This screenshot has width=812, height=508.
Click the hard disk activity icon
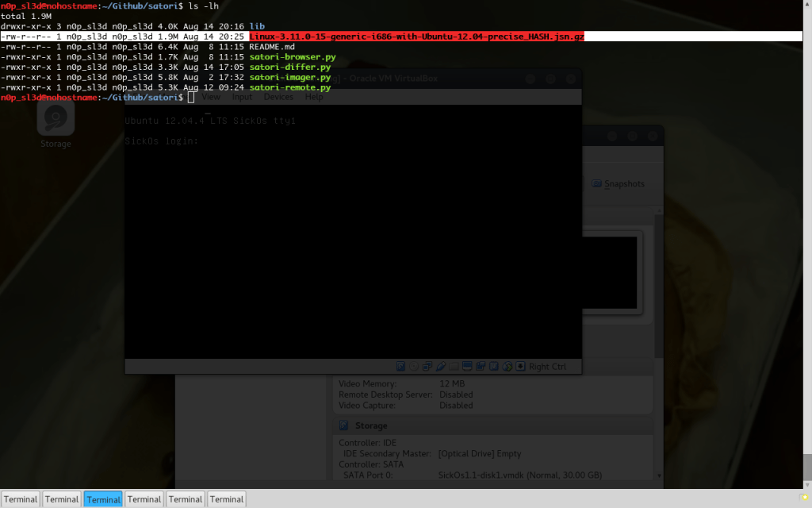coord(400,366)
